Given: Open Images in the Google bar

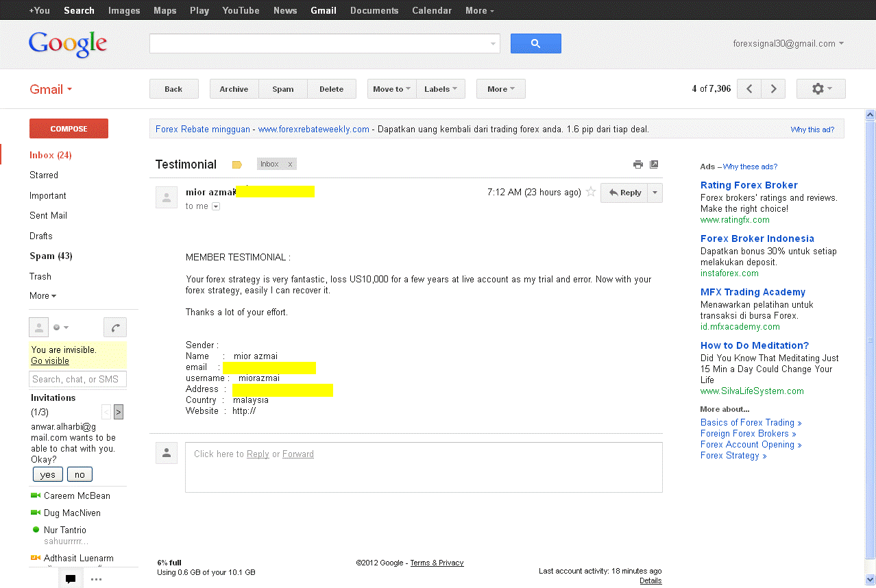Looking at the screenshot, I should [x=124, y=10].
